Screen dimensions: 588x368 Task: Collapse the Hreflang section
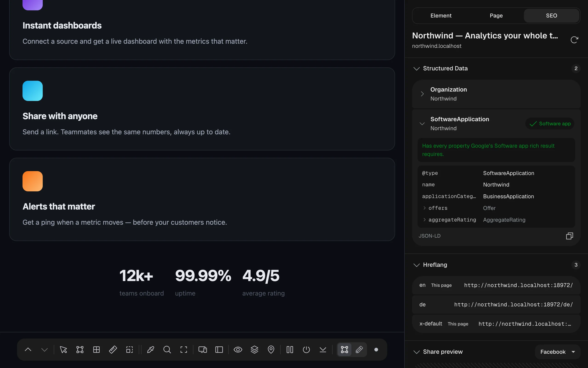click(416, 265)
